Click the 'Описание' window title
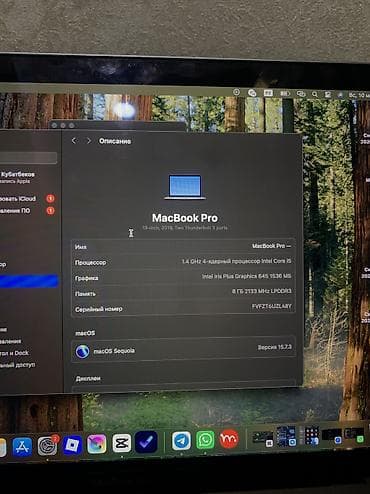 [115, 141]
